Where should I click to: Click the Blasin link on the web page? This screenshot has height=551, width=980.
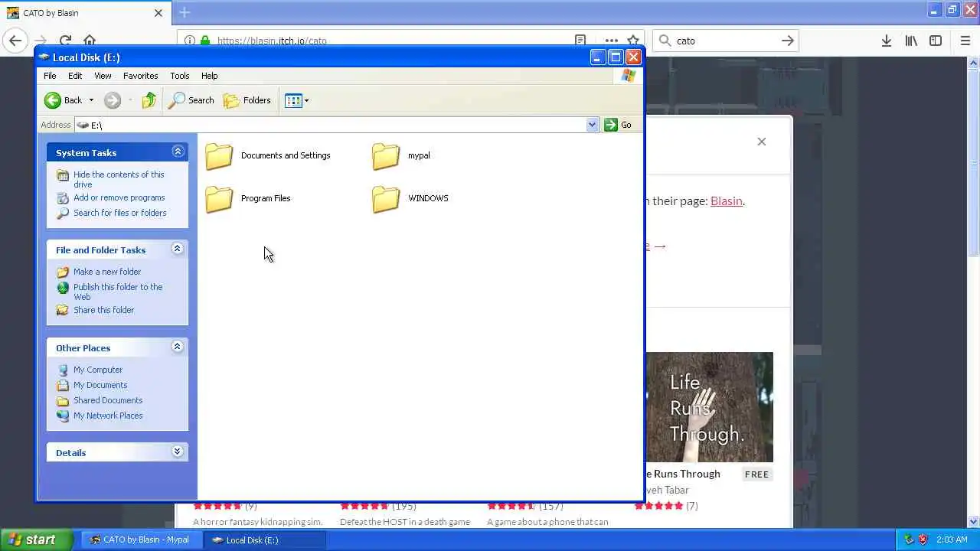[727, 201]
